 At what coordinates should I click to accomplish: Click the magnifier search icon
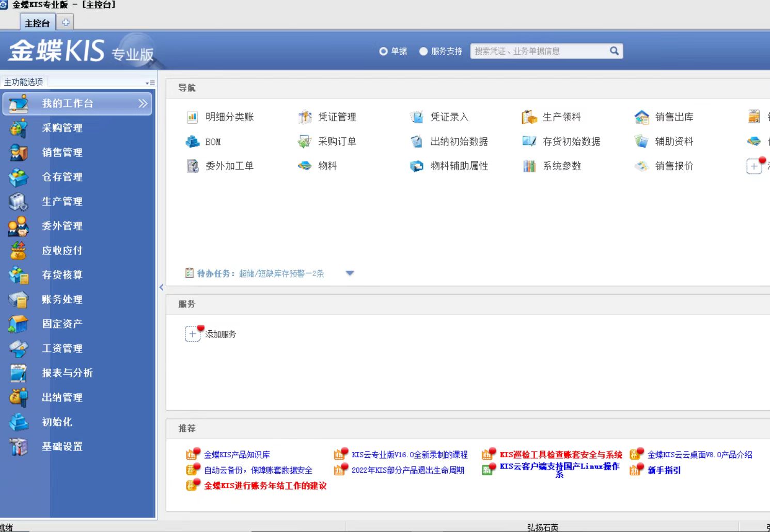point(614,51)
